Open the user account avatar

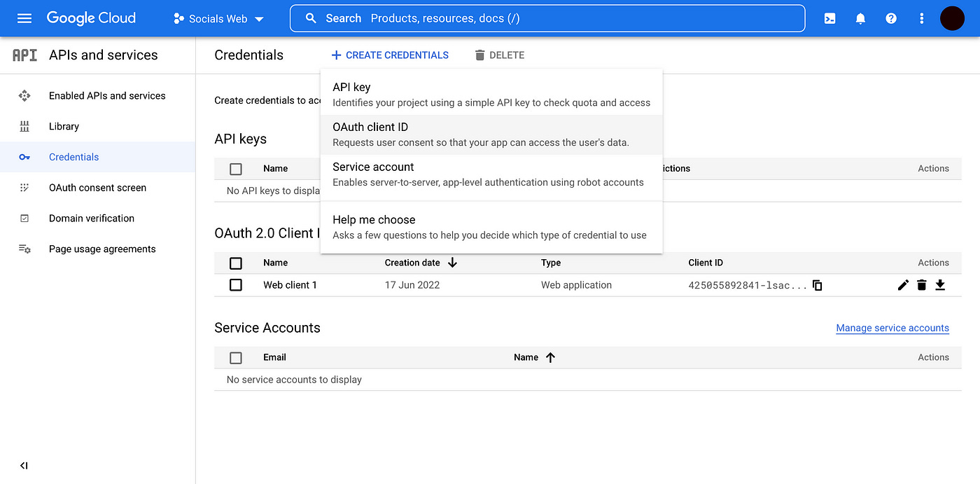952,18
